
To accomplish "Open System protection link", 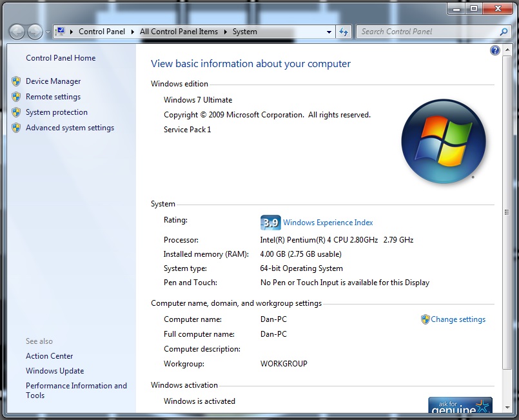I will tap(57, 112).
